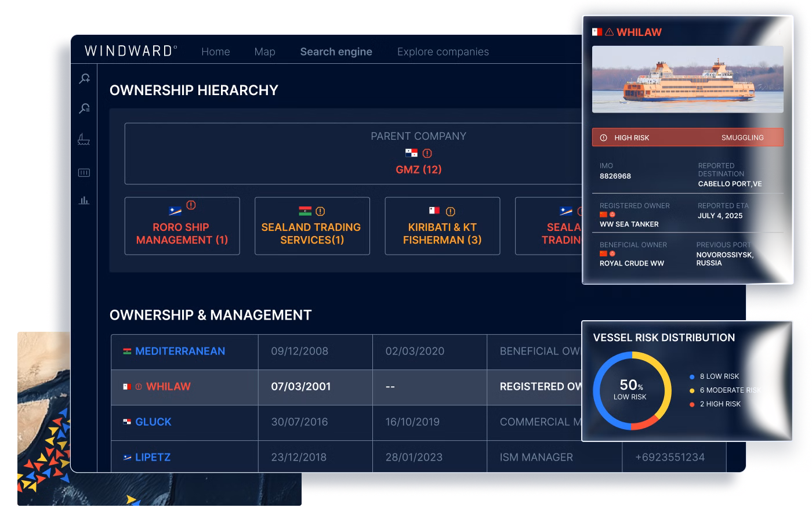Click the CABELLO PORT,VE destination value
This screenshot has width=812, height=522.
pyautogui.click(x=730, y=184)
